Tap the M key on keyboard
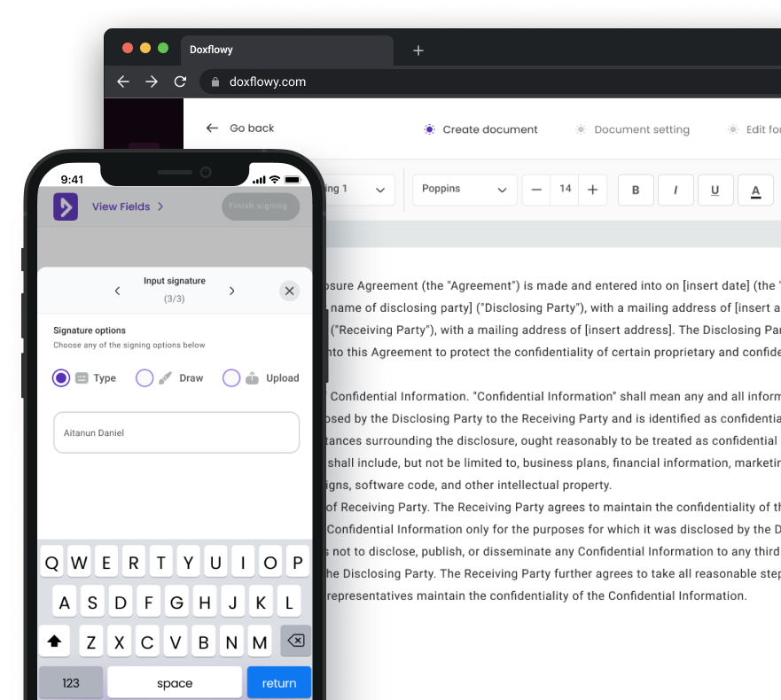 [260, 642]
